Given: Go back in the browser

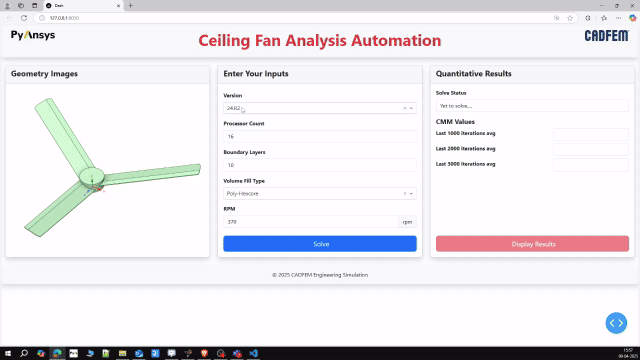Looking at the screenshot, I should (9, 18).
